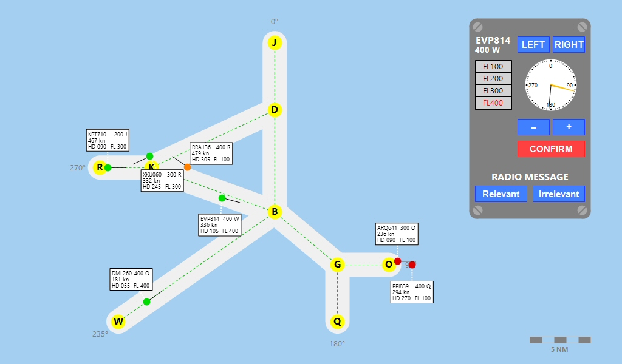Decrease the value with the minus button
This screenshot has width=622, height=364.
point(533,127)
